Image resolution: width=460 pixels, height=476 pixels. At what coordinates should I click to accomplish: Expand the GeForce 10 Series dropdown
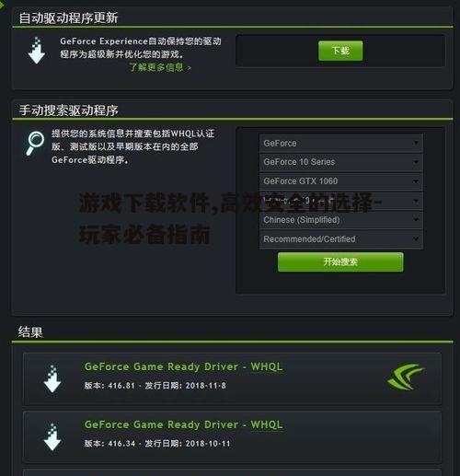pyautogui.click(x=340, y=162)
